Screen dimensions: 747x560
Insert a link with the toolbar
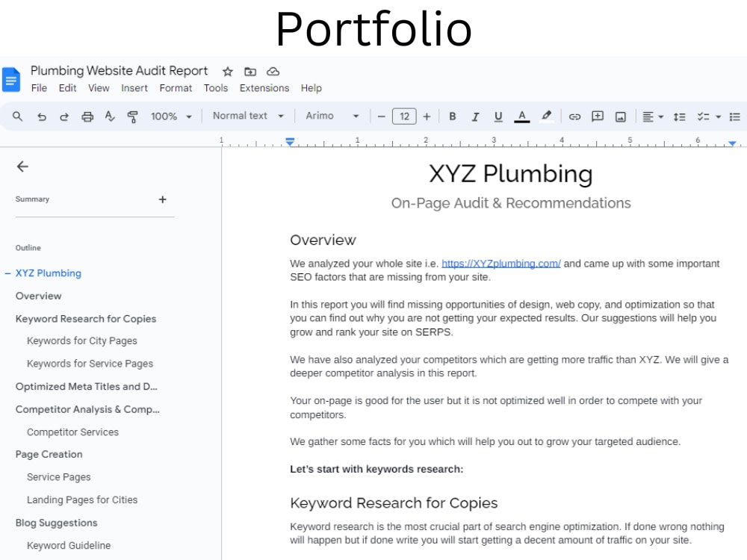click(575, 116)
